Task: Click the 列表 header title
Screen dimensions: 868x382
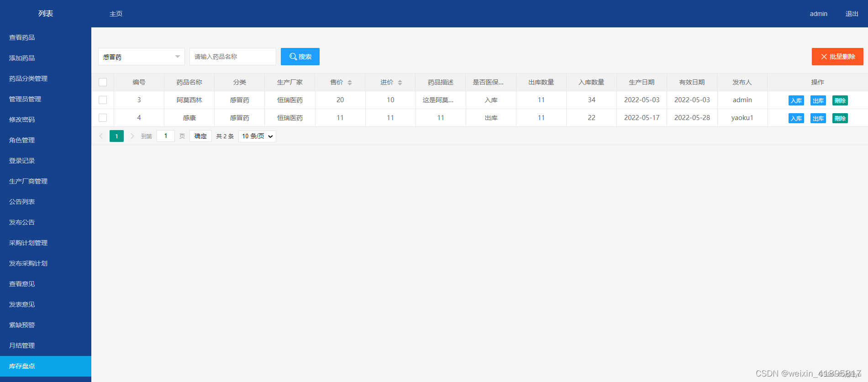Action: (46, 14)
